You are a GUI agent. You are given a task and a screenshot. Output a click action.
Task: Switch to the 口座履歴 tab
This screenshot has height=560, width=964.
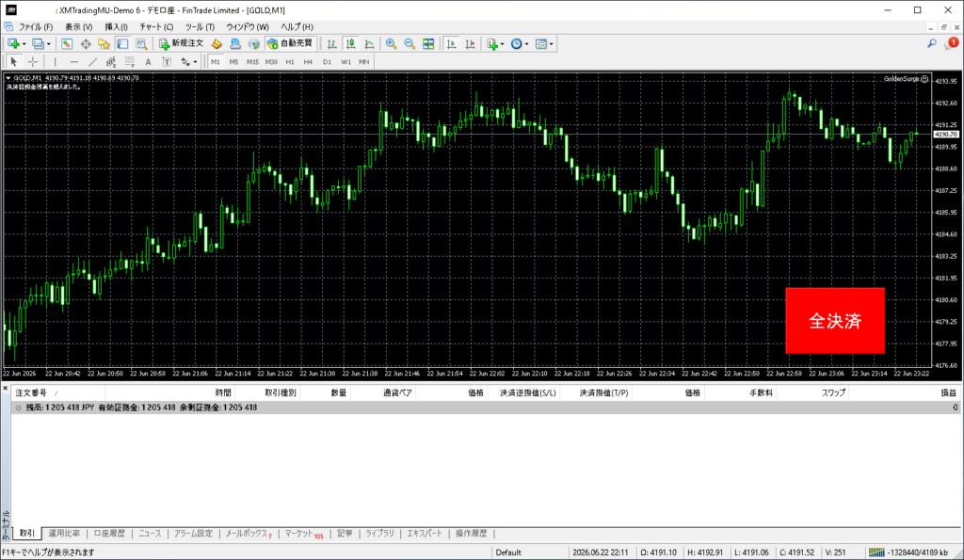(109, 534)
